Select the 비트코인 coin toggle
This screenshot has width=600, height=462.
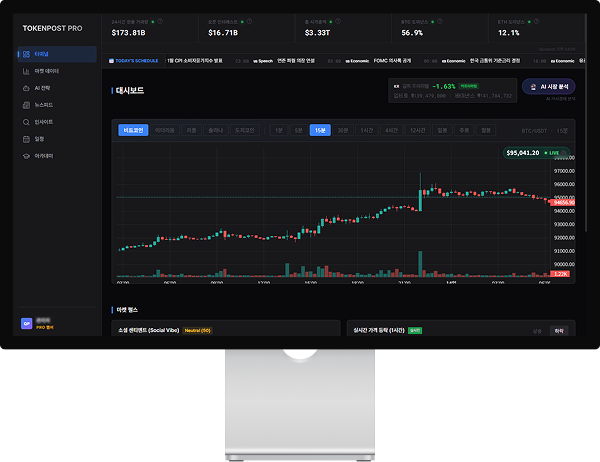coord(133,130)
